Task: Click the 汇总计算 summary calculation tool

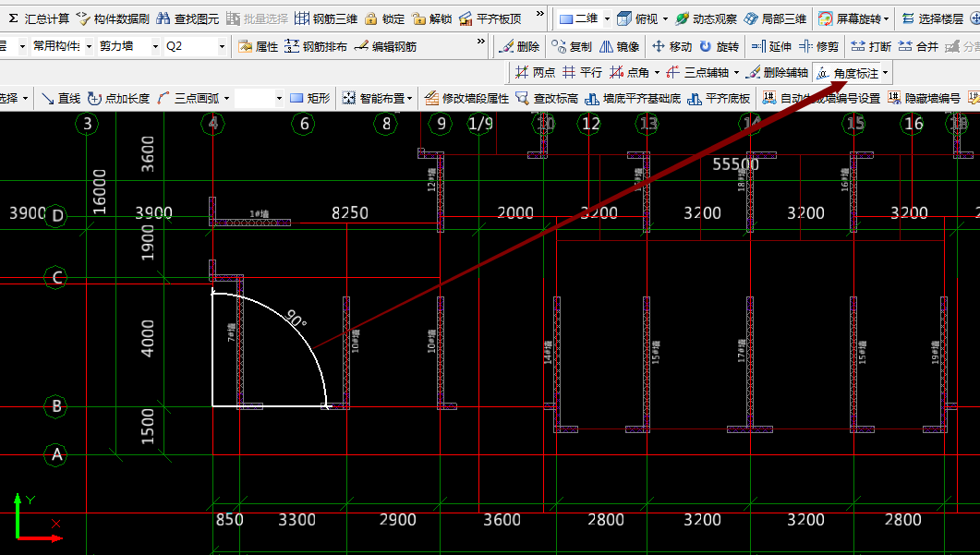Action: [39, 18]
